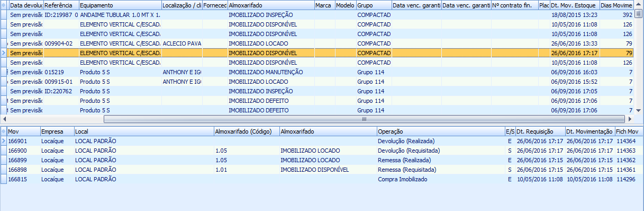The width and height of the screenshot is (644, 211).
Task: Click the horizontal scrollbar thumb
Action: coord(364,119)
